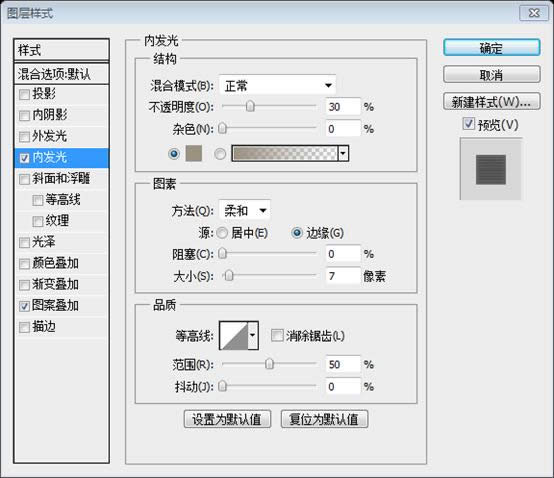Enable the 外发光 checkbox
Viewport: 554px width, 478px height.
point(24,137)
